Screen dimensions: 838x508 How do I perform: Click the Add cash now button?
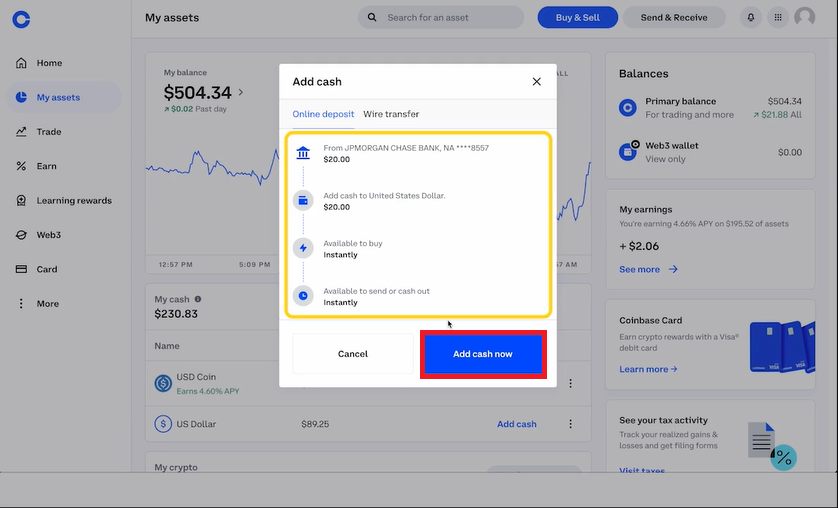pyautogui.click(x=483, y=354)
